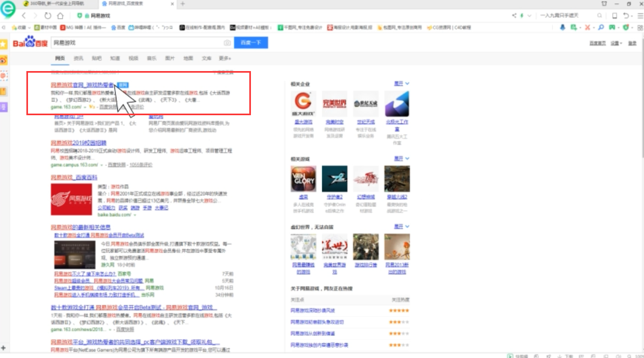
Task: Open the 网易游戏官网 first search result
Action: coord(82,85)
